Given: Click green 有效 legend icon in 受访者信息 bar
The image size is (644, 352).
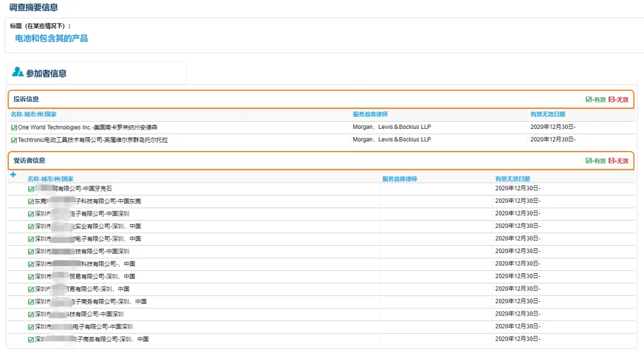Looking at the screenshot, I should click(x=589, y=160).
